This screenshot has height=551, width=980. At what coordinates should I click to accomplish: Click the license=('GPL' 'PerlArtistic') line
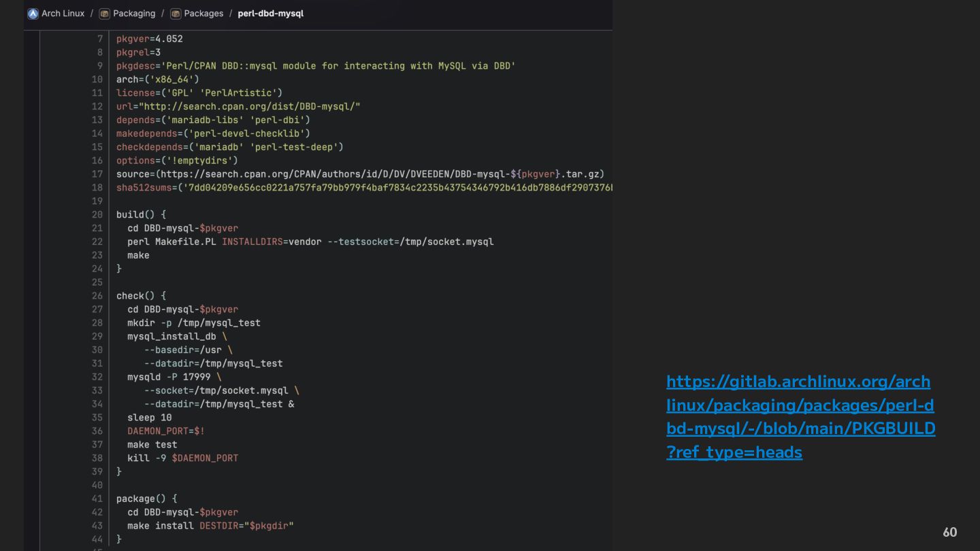pyautogui.click(x=199, y=93)
